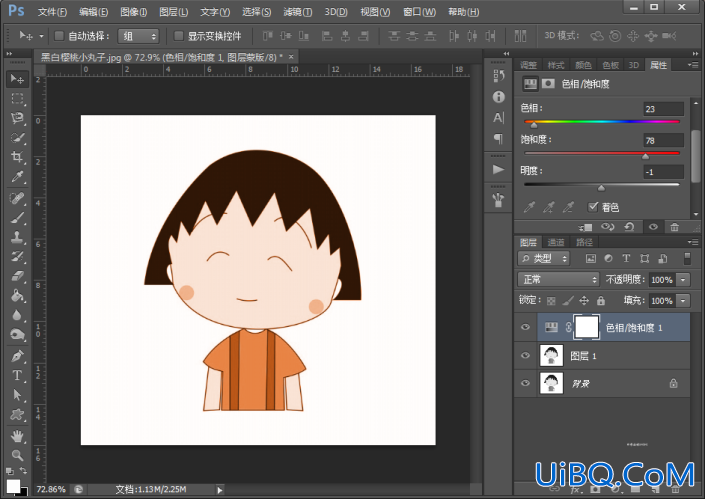Open the Character panel icon
This screenshot has width=705, height=499.
pos(498,118)
